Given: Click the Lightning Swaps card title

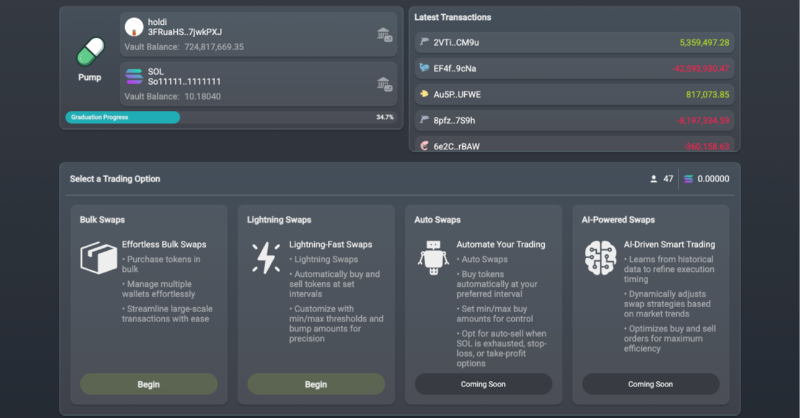Looking at the screenshot, I should tap(279, 220).
